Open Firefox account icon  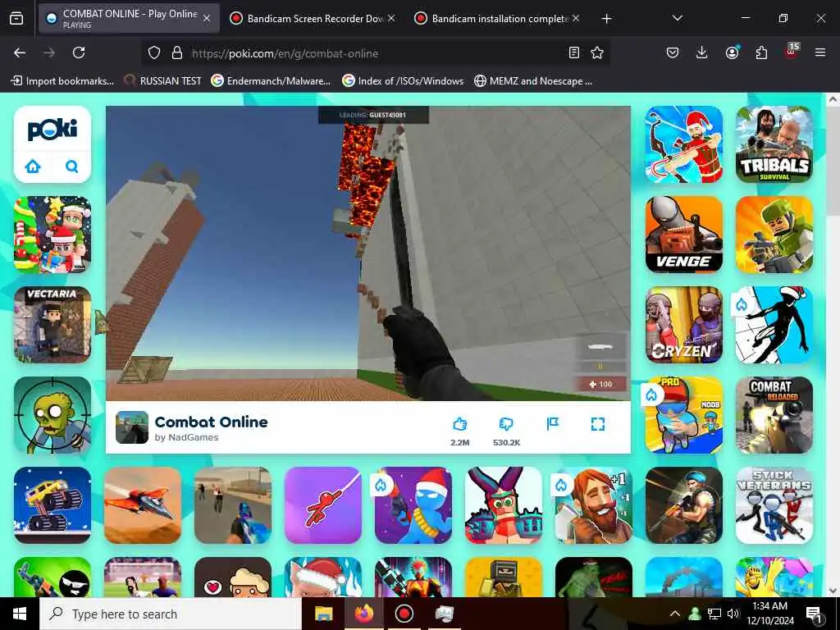tap(732, 52)
